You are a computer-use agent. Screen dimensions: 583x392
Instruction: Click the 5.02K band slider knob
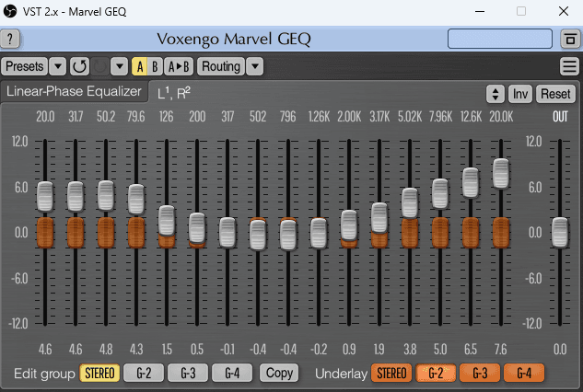pyautogui.click(x=410, y=203)
